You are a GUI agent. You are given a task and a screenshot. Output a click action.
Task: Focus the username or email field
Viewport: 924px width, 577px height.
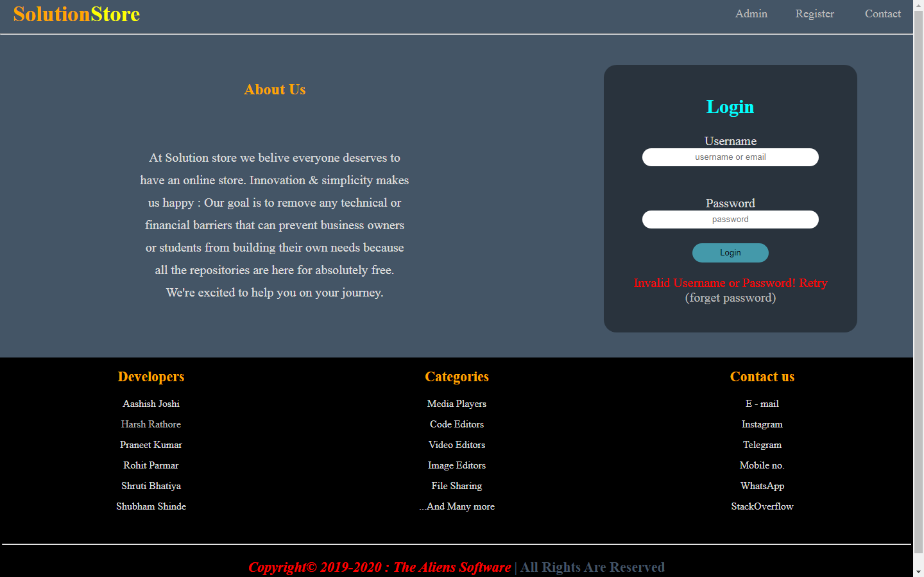click(730, 157)
